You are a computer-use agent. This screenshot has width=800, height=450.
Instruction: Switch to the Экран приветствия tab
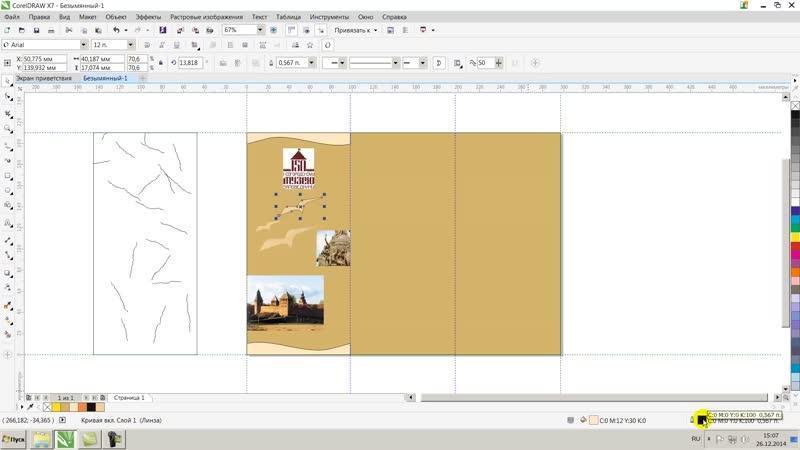[x=43, y=77]
